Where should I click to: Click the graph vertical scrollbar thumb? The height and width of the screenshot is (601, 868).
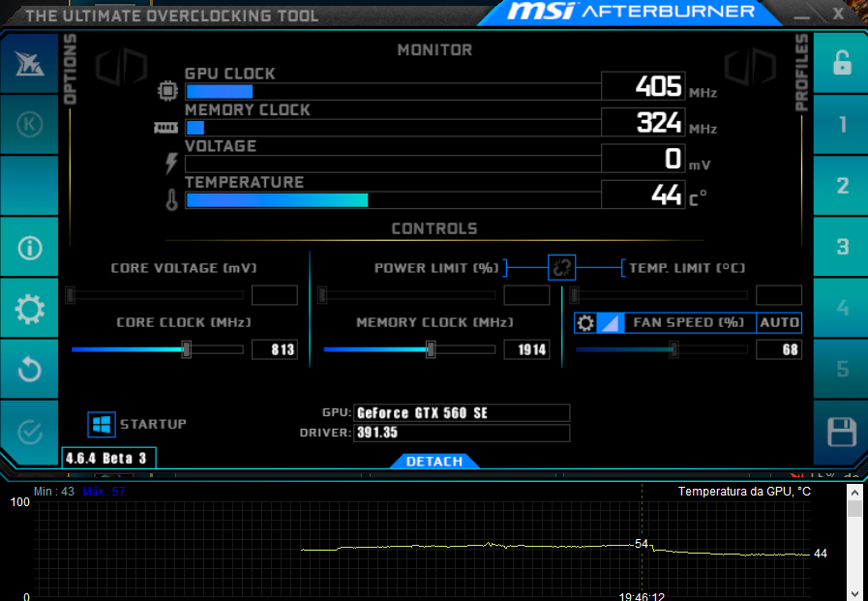[854, 509]
